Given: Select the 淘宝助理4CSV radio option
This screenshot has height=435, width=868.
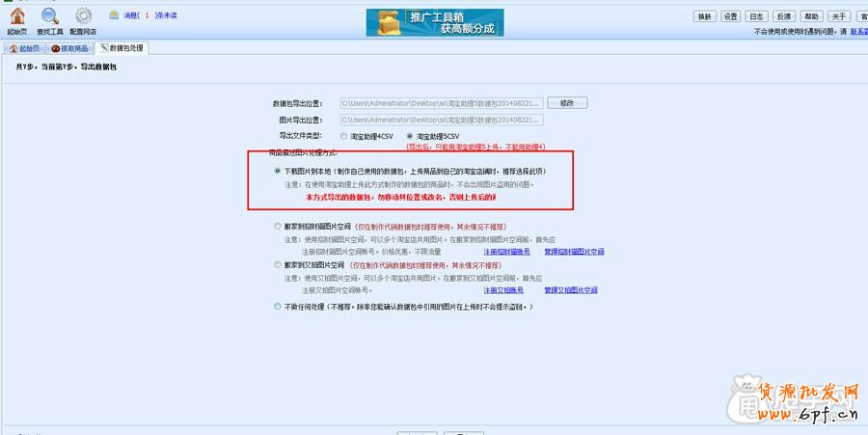Looking at the screenshot, I should click(343, 136).
